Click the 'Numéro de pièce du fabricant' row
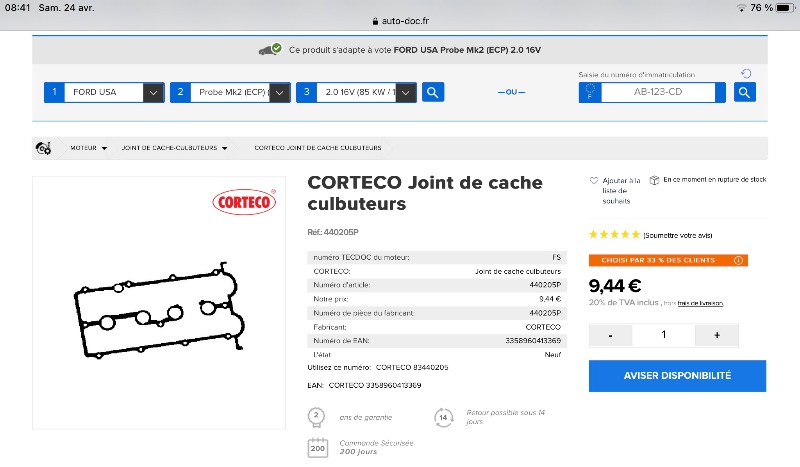 [437, 313]
